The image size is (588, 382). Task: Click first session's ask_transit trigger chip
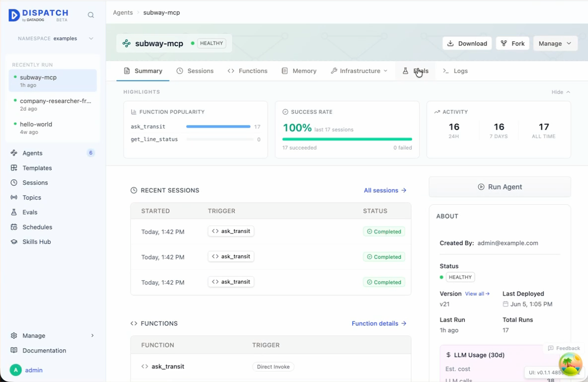coord(231,231)
